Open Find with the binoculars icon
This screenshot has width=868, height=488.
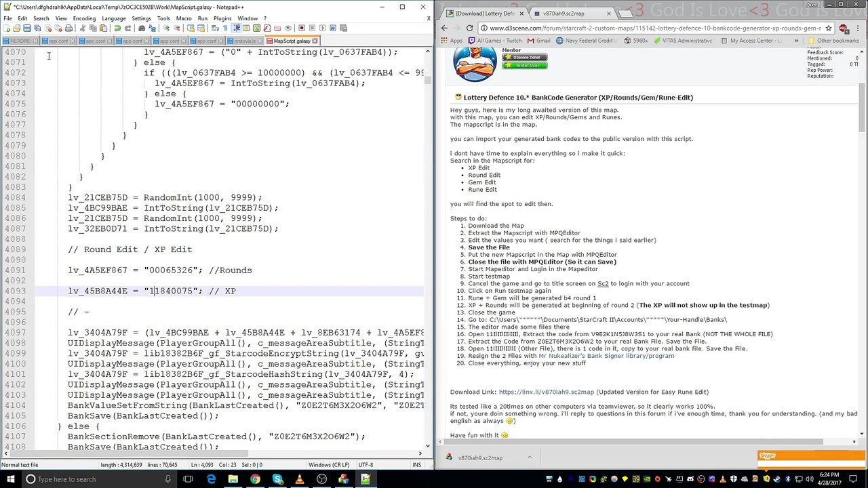pyautogui.click(x=142, y=28)
